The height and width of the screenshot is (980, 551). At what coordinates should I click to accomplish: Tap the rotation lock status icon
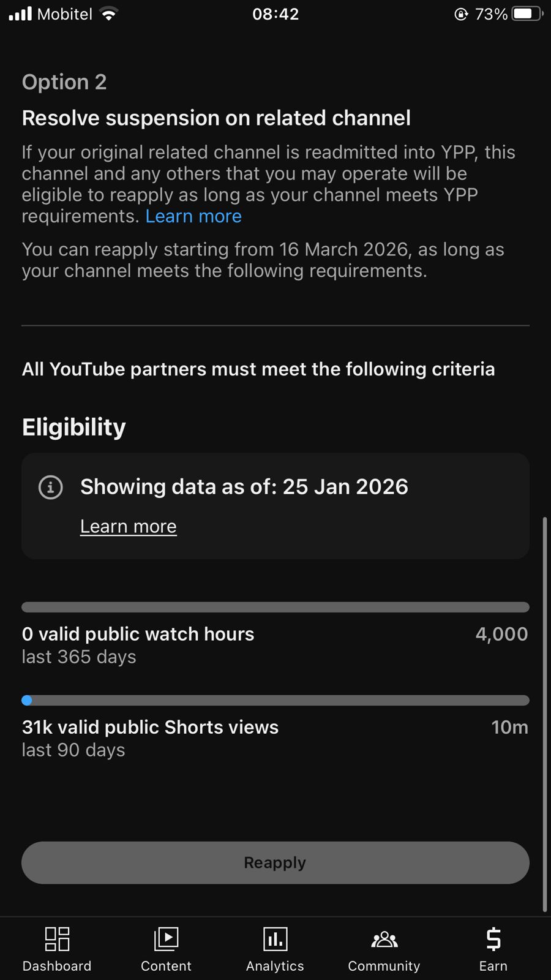[461, 14]
